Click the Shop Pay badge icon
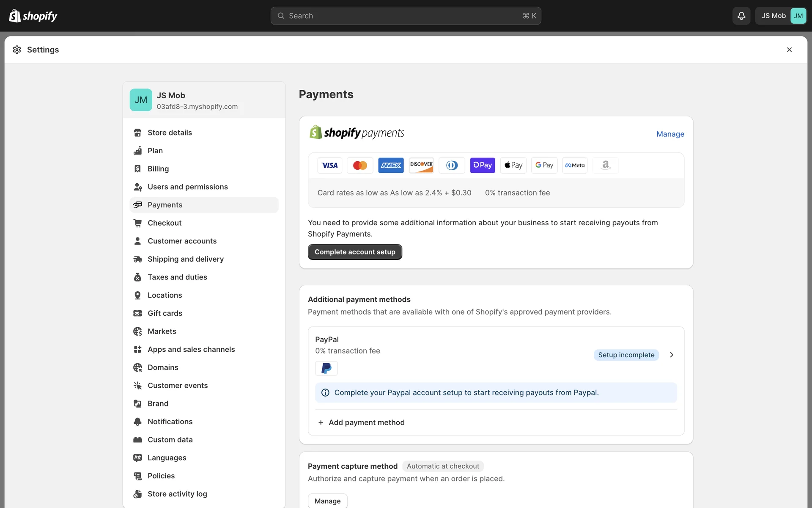Screen dimensions: 812x508 [x=482, y=165]
